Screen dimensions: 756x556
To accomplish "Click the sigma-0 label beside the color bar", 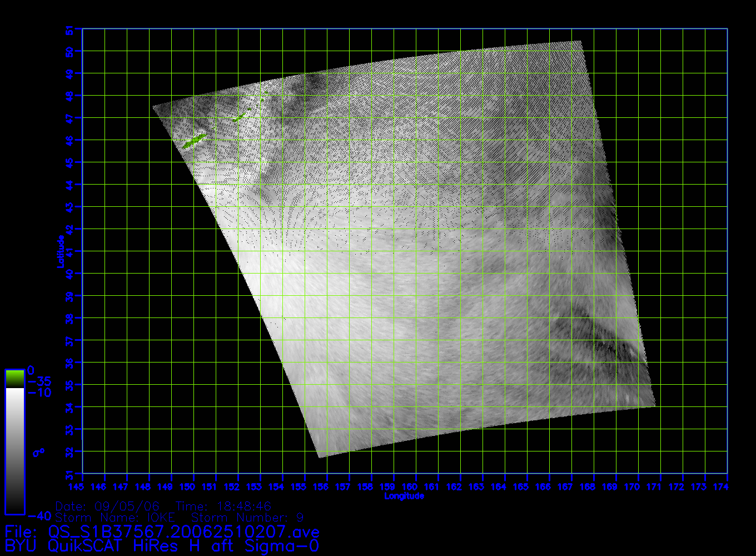I will click(x=38, y=453).
